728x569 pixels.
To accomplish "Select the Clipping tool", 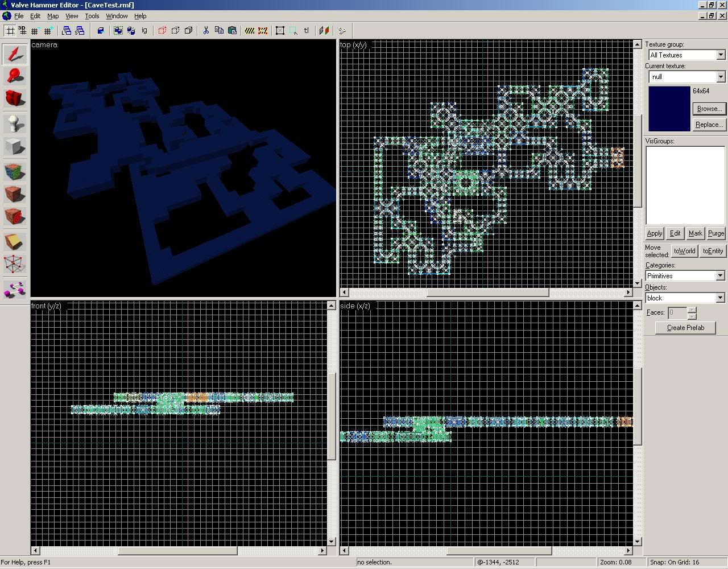I will 15,241.
